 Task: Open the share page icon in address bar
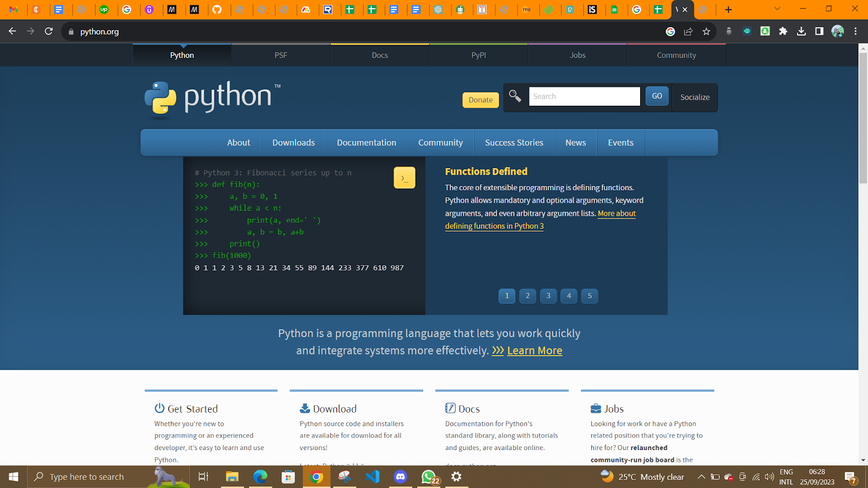point(688,31)
